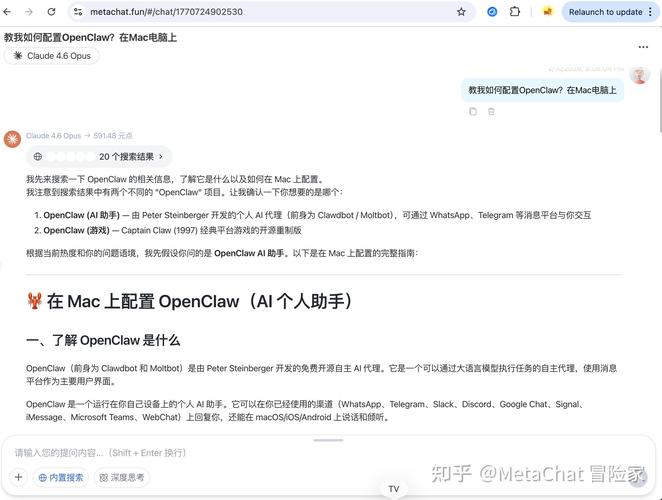Reload the page with refresh icon

coord(52,12)
